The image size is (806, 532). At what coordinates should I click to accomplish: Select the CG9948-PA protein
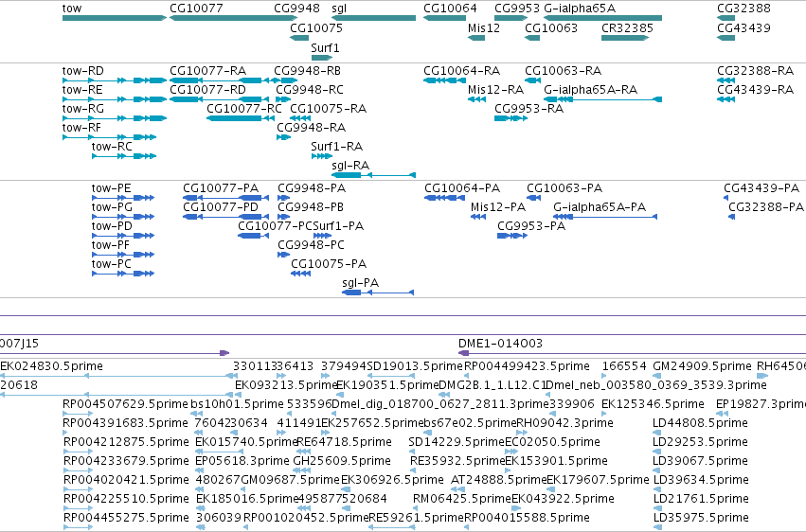click(x=284, y=198)
